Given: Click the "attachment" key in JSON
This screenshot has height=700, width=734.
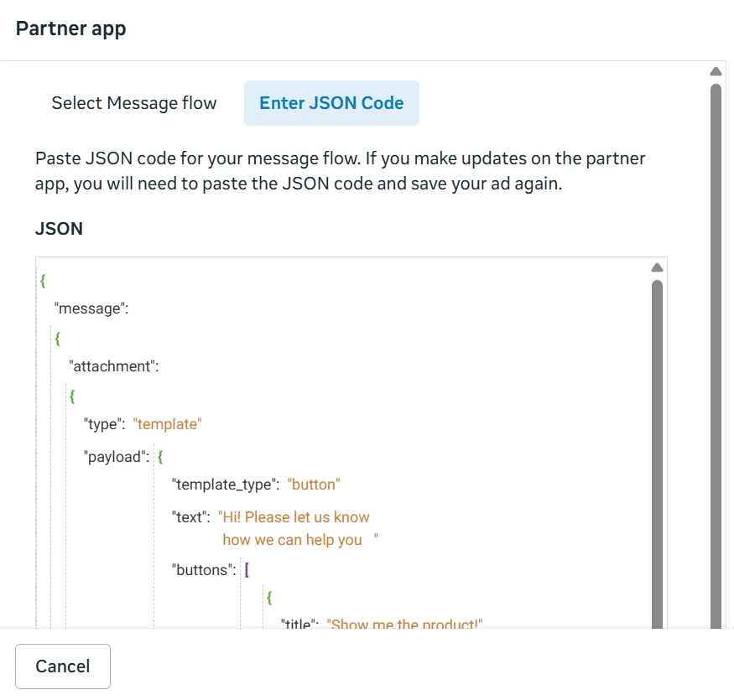Looking at the screenshot, I should click(113, 366).
